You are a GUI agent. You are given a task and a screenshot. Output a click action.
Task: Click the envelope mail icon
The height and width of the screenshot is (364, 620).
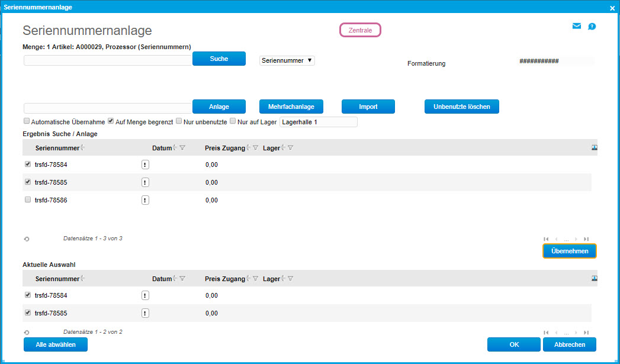pyautogui.click(x=576, y=26)
